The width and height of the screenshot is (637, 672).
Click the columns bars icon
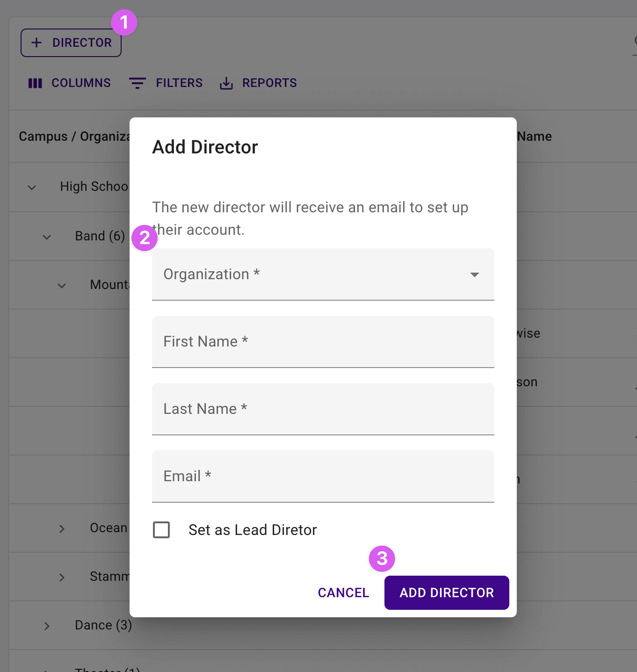pyautogui.click(x=35, y=83)
